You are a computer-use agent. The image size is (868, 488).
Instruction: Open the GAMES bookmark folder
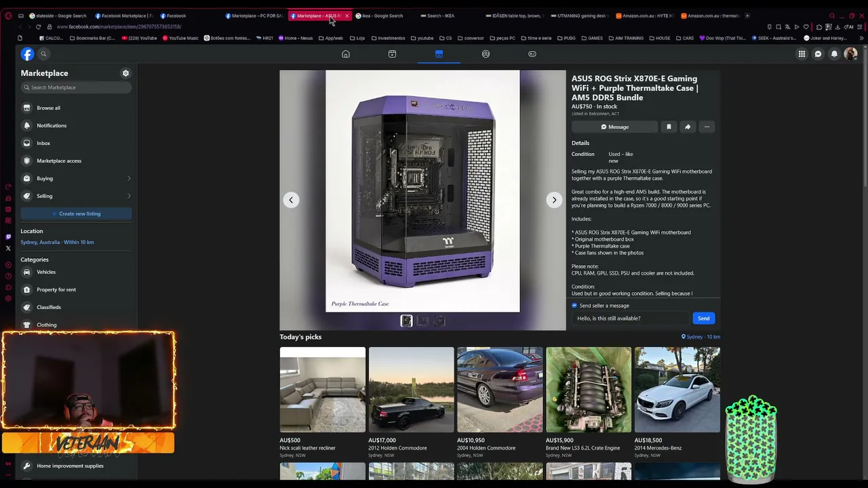[x=592, y=38]
